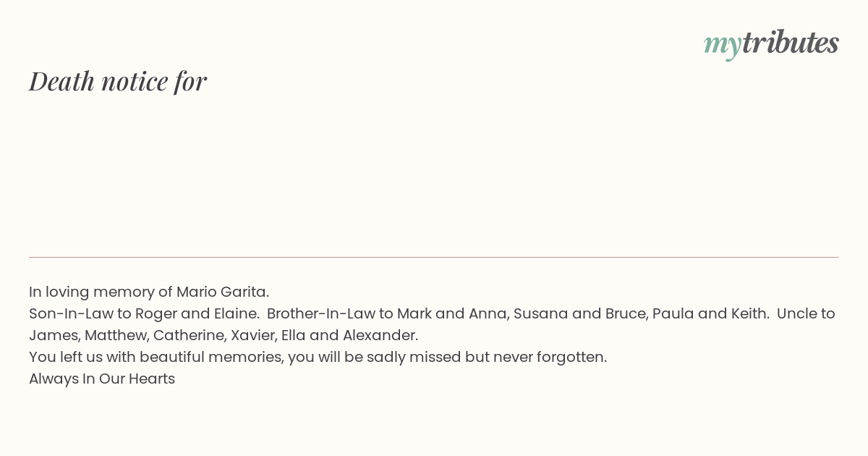Viewport: 868px width, 456px height.
Task: Click the gray "tributes" part of logo
Action: (790, 42)
